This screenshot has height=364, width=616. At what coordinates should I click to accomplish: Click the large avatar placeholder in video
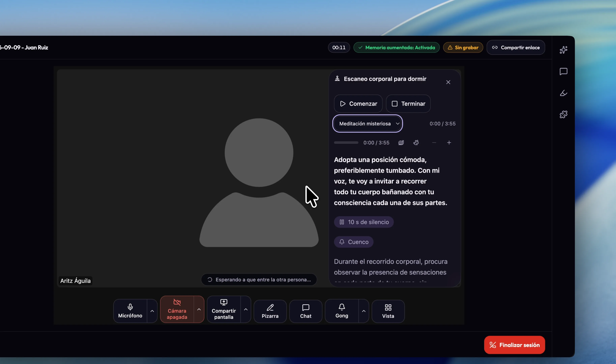pos(259,183)
